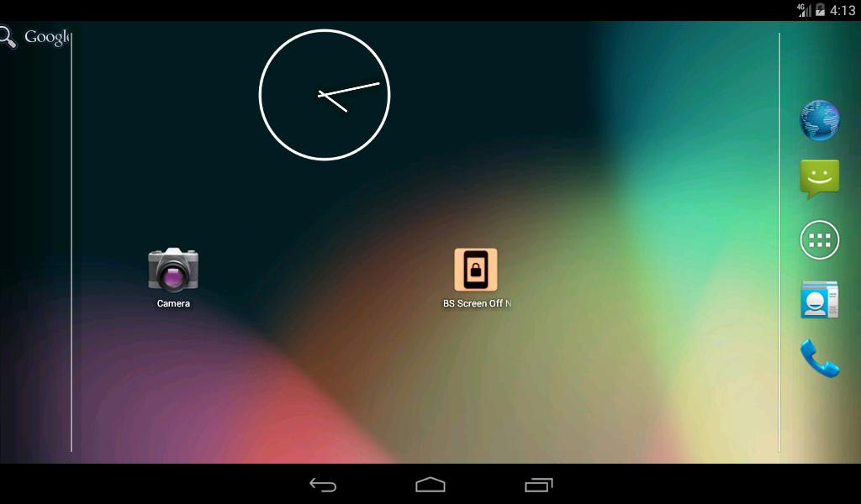
Task: Open the Phone dialer
Action: [x=819, y=359]
